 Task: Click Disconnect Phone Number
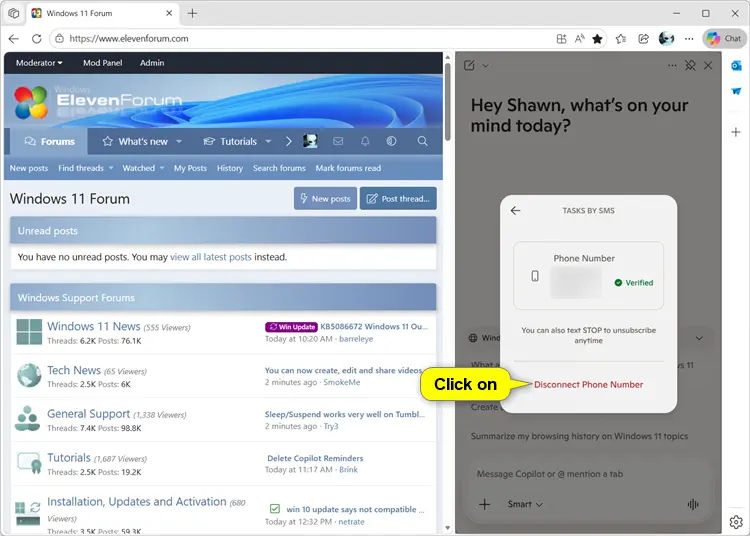pos(588,384)
